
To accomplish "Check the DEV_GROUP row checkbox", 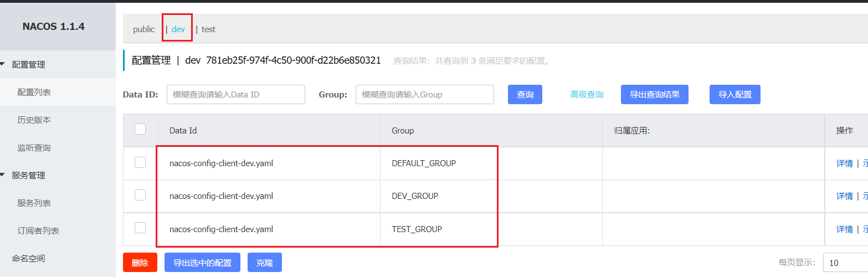I will tap(140, 195).
